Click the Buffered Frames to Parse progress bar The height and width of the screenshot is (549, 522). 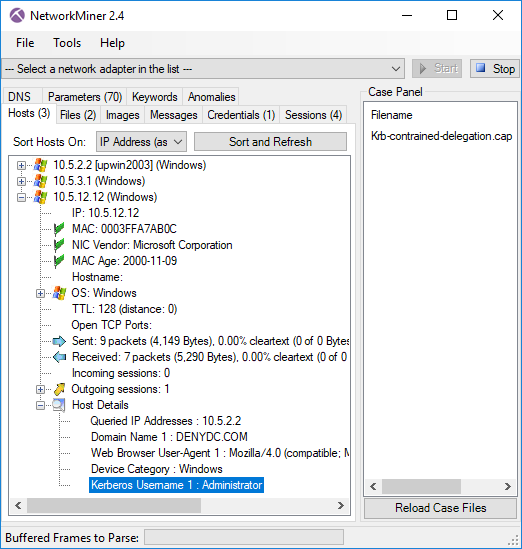(244, 537)
